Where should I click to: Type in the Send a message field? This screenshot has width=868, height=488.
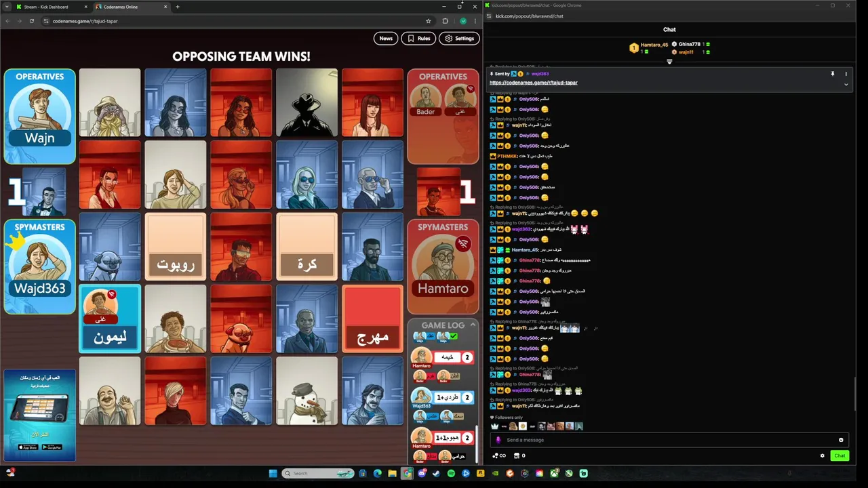(x=668, y=440)
